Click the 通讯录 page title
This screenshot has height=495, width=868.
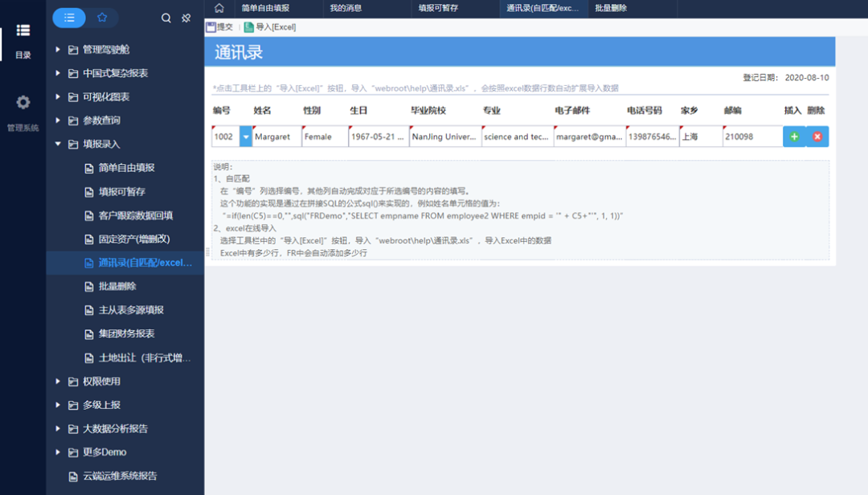(x=239, y=52)
